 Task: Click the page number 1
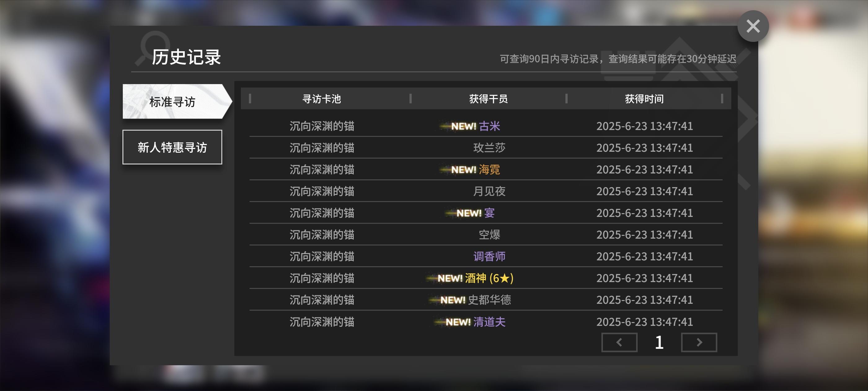pos(659,342)
